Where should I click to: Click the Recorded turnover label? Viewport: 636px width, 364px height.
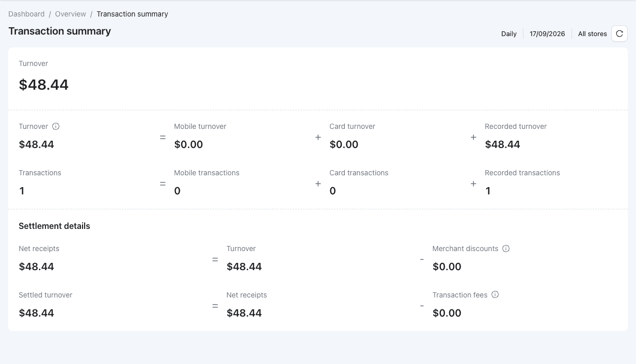click(516, 126)
